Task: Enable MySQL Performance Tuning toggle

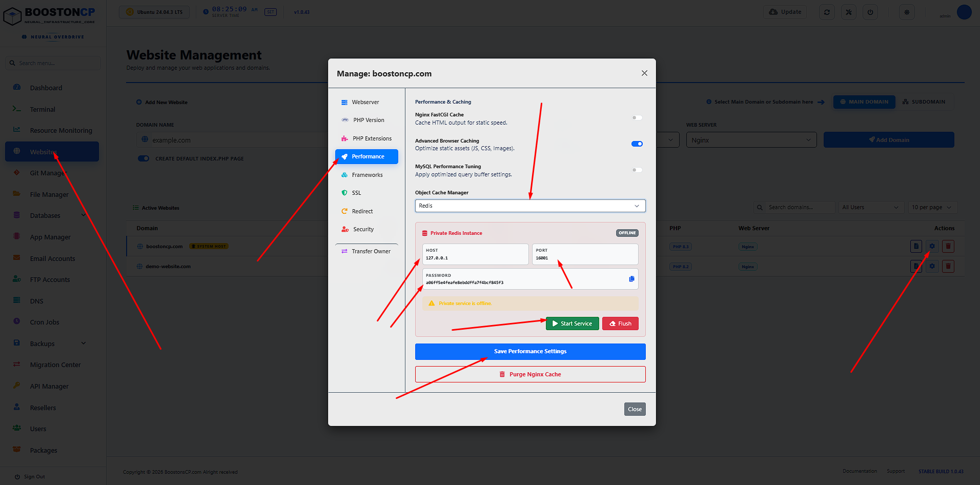Action: click(x=637, y=170)
